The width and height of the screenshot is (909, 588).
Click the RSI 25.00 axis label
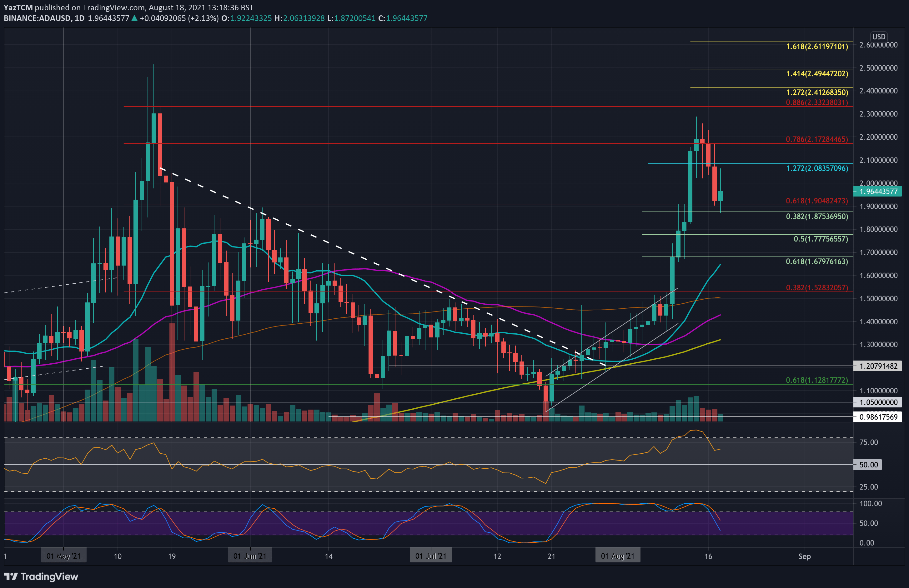868,487
